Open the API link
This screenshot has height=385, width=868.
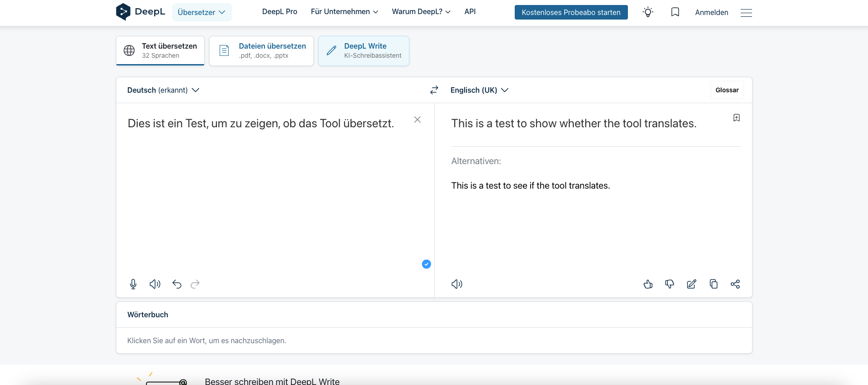point(470,12)
